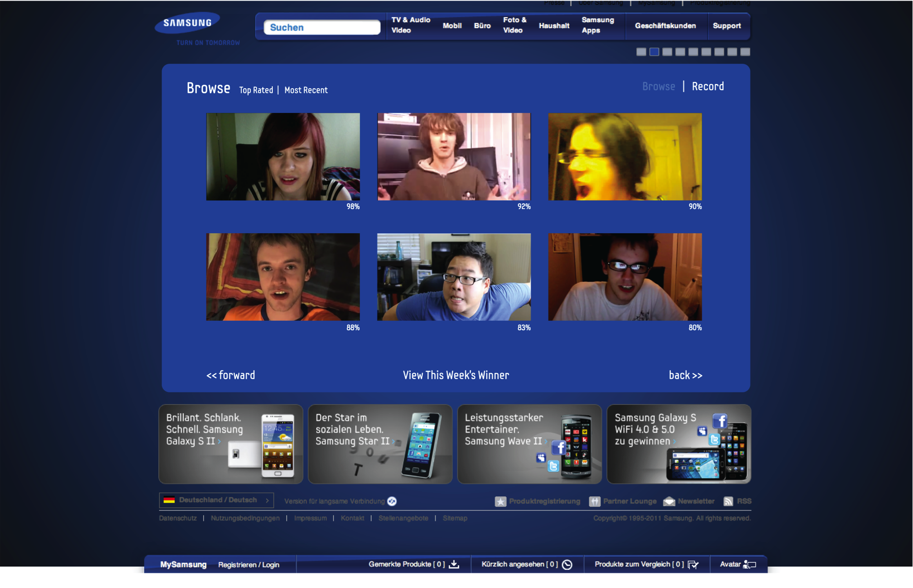
Task: Open the Nutzungsbedingungen footer link
Action: pos(245,518)
